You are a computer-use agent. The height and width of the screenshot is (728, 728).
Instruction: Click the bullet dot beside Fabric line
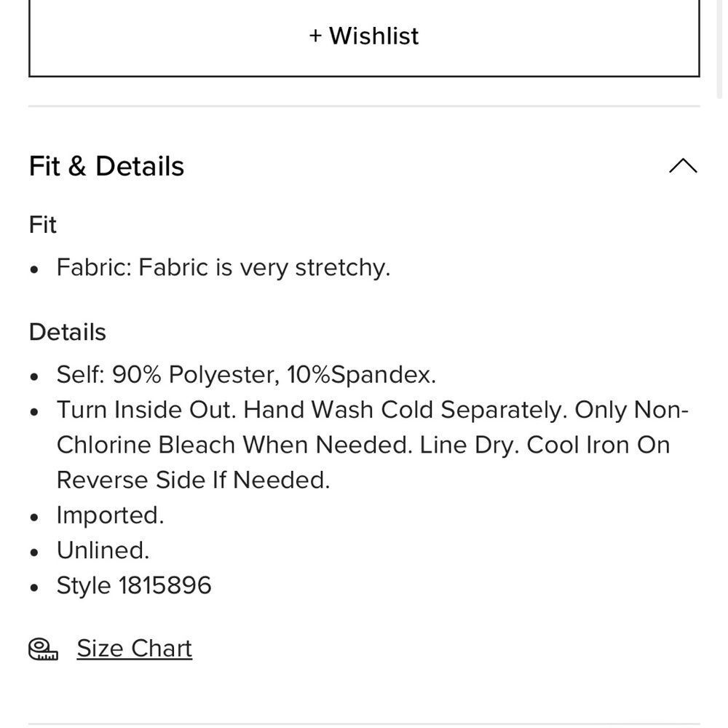(x=33, y=269)
